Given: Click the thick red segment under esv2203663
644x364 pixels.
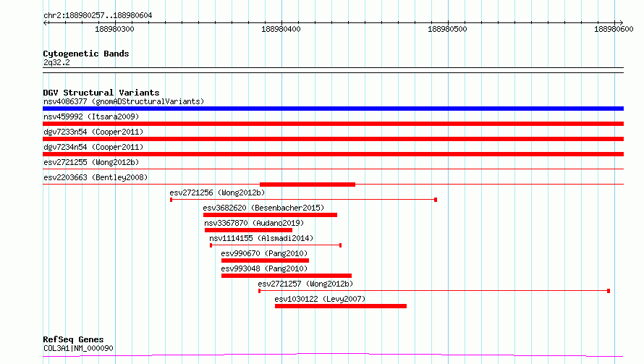Looking at the screenshot, I should 308,185.
